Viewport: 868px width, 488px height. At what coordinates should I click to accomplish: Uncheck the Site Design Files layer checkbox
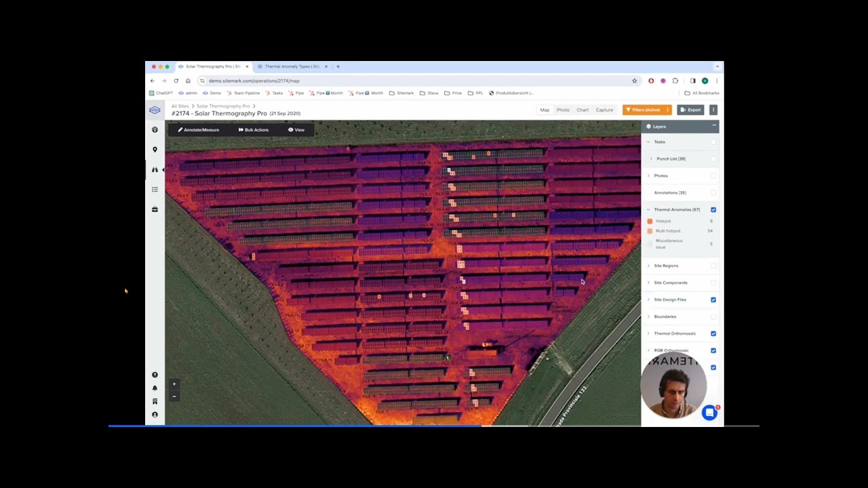coord(713,300)
